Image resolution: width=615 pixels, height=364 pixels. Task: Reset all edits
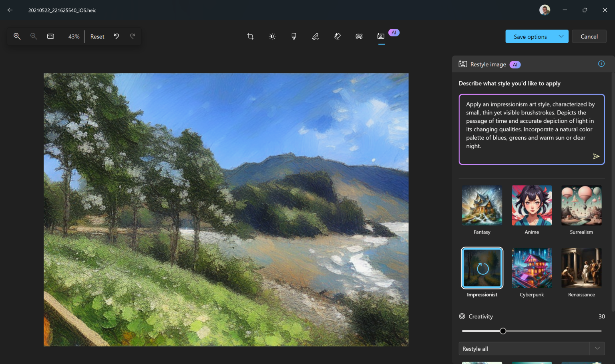coord(97,36)
